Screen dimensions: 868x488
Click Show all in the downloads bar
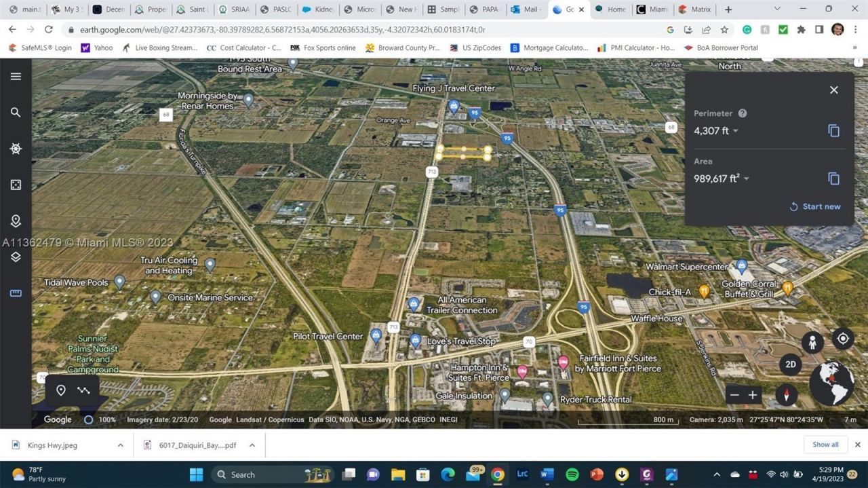click(825, 445)
